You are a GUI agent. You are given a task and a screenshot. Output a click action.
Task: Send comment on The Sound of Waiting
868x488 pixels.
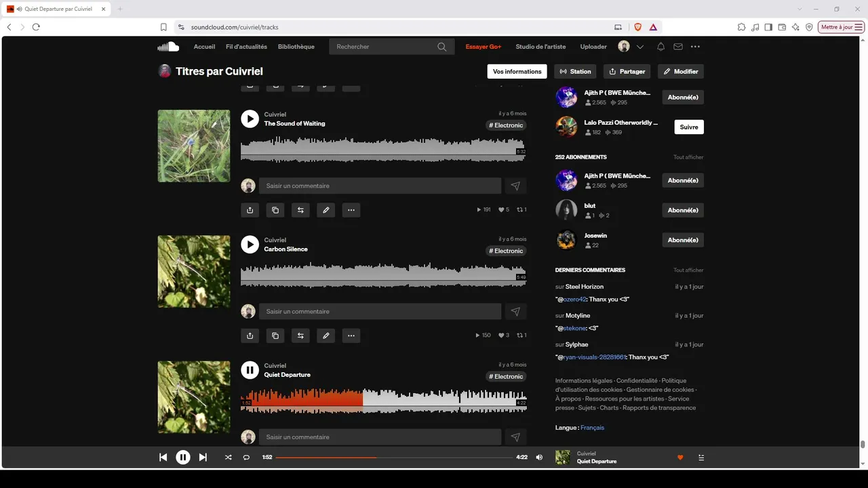[x=515, y=186]
